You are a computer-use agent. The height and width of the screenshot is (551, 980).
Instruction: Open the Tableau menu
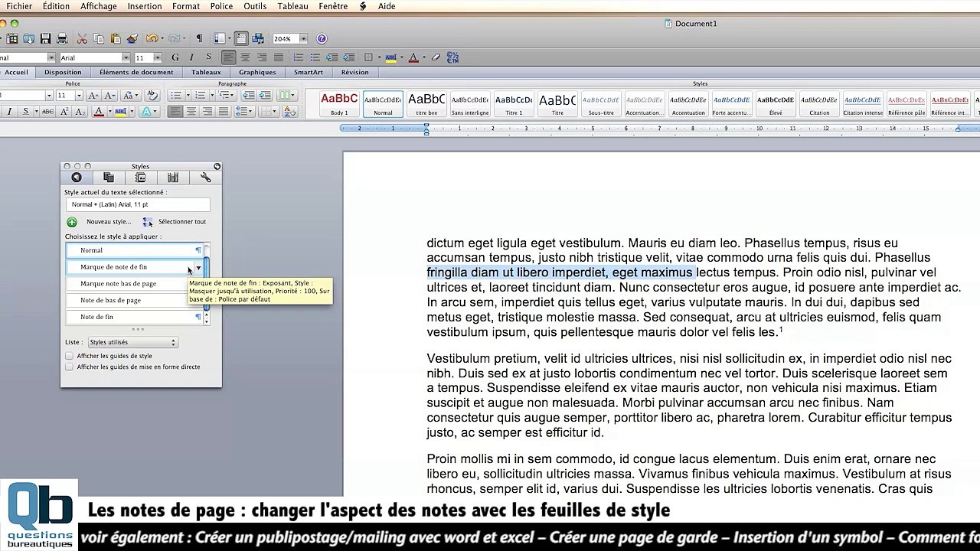pos(292,6)
